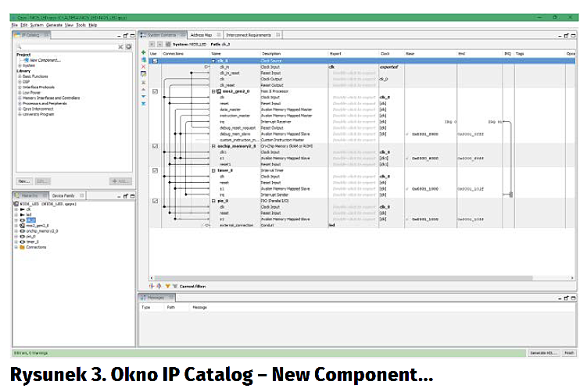Collapse the pio_0 component row

[x=211, y=201]
